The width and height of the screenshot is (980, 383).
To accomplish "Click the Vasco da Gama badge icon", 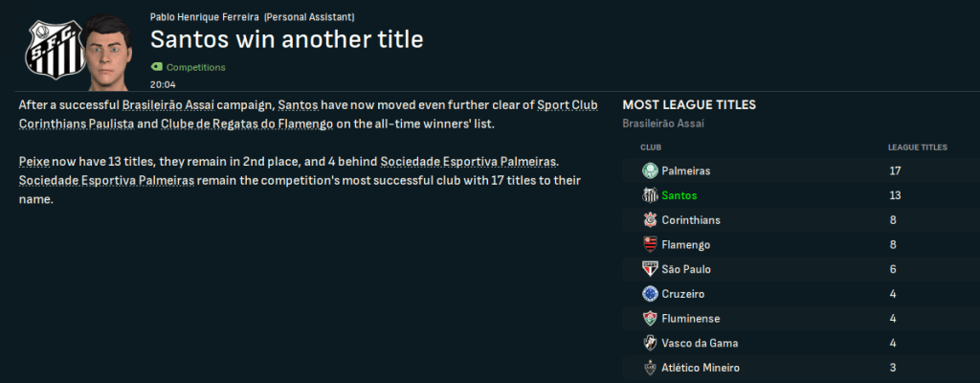I will coord(650,343).
